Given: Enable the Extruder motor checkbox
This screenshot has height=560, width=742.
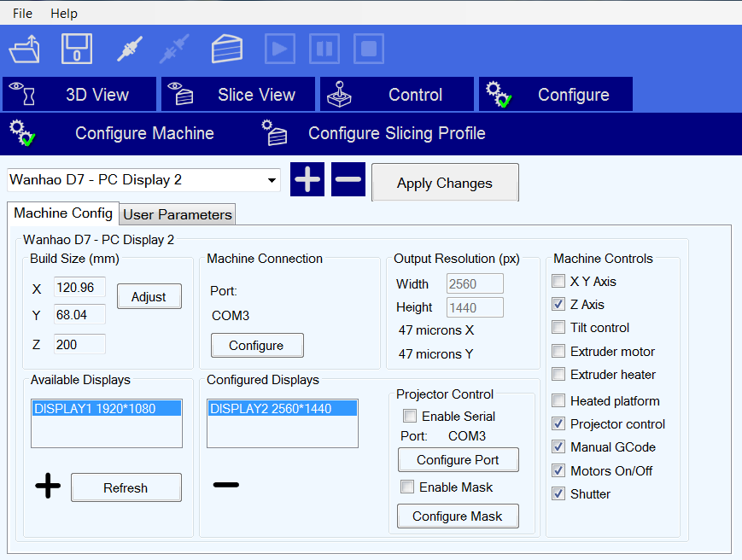Looking at the screenshot, I should (x=558, y=351).
